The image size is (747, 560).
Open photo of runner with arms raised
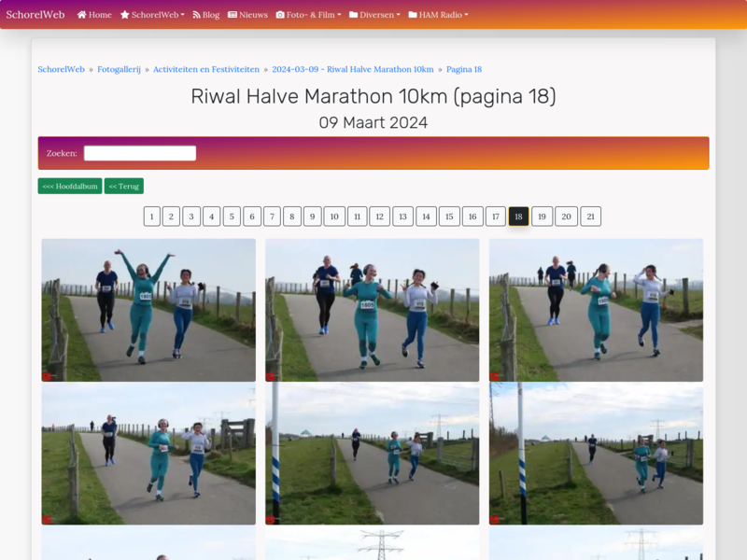(x=148, y=310)
